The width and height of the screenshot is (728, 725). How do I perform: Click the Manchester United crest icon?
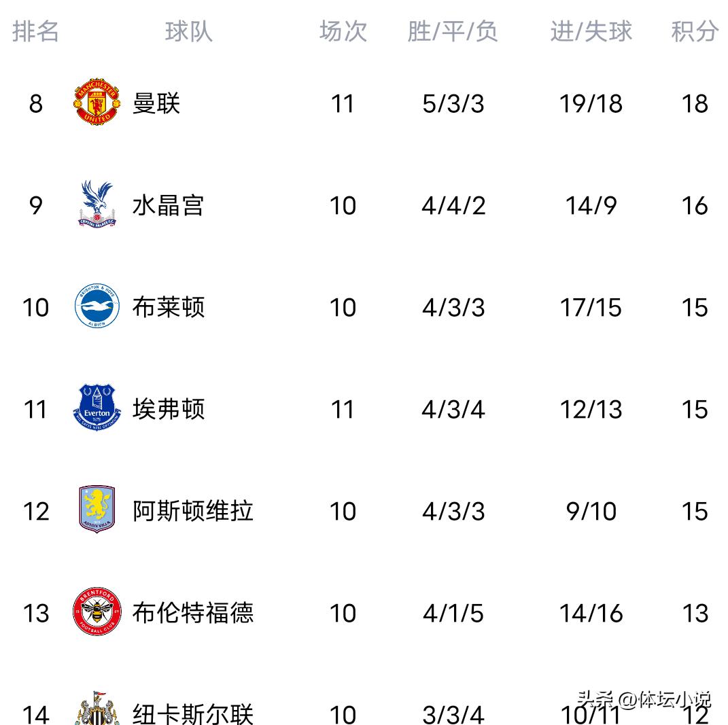97,103
